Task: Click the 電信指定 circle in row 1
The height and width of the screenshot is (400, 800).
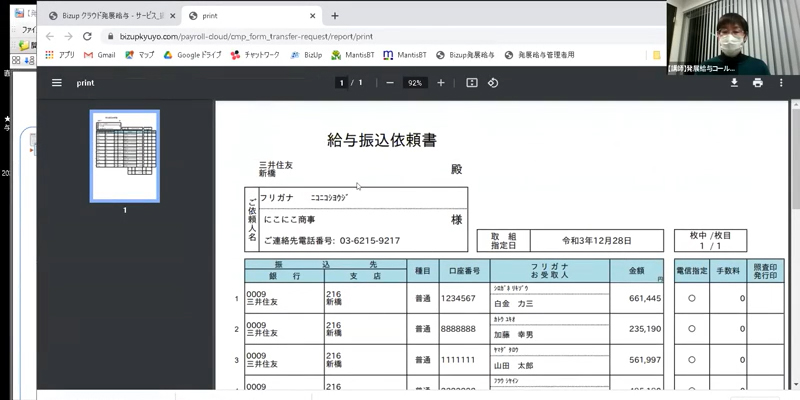Action: [691, 298]
